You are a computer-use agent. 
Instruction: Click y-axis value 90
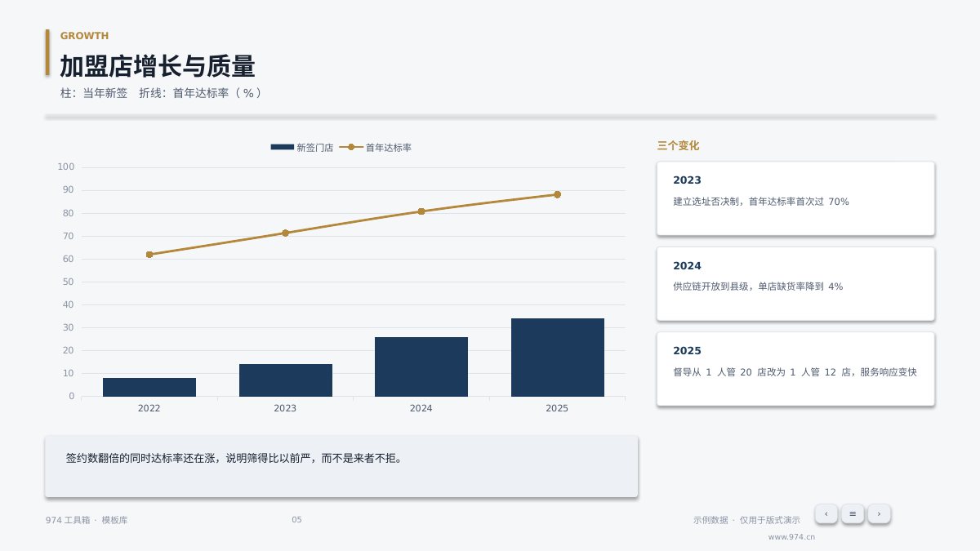pos(69,190)
